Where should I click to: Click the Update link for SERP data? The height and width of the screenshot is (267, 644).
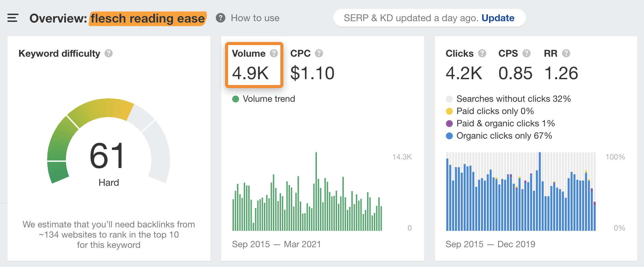click(498, 18)
